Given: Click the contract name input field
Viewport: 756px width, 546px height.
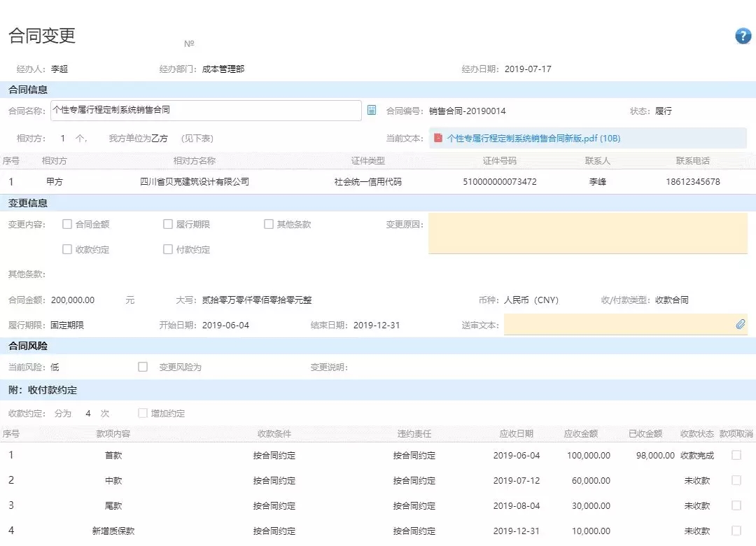Looking at the screenshot, I should coord(206,111).
